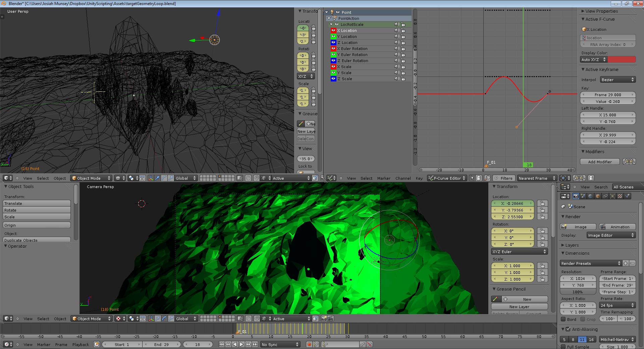
Task: Toggle visibility of X Location channel
Action: [333, 31]
